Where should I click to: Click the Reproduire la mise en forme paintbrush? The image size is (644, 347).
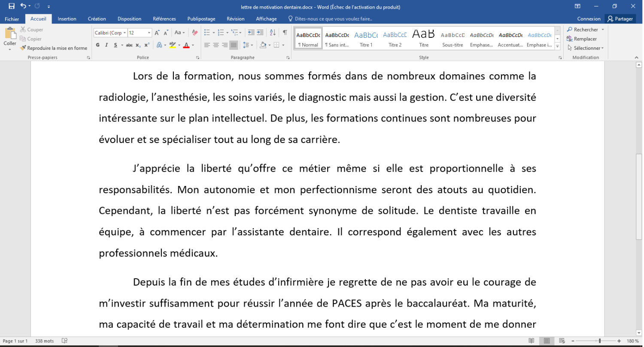[x=54, y=48]
